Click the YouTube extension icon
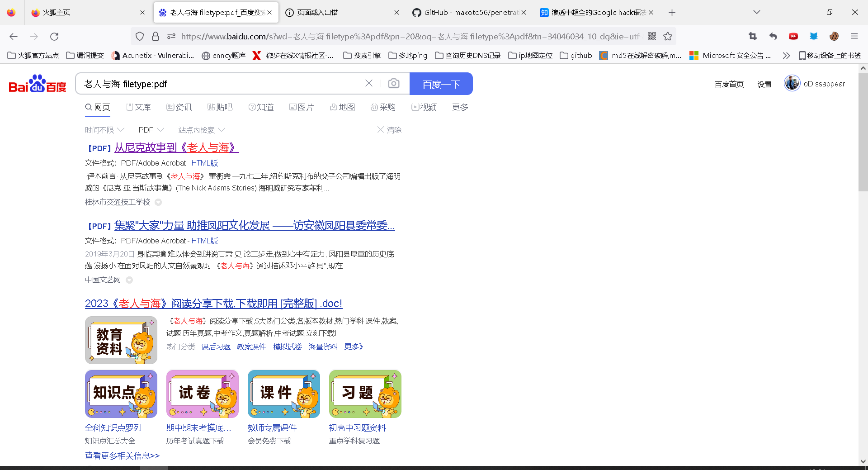This screenshot has height=470, width=868. 793,36
